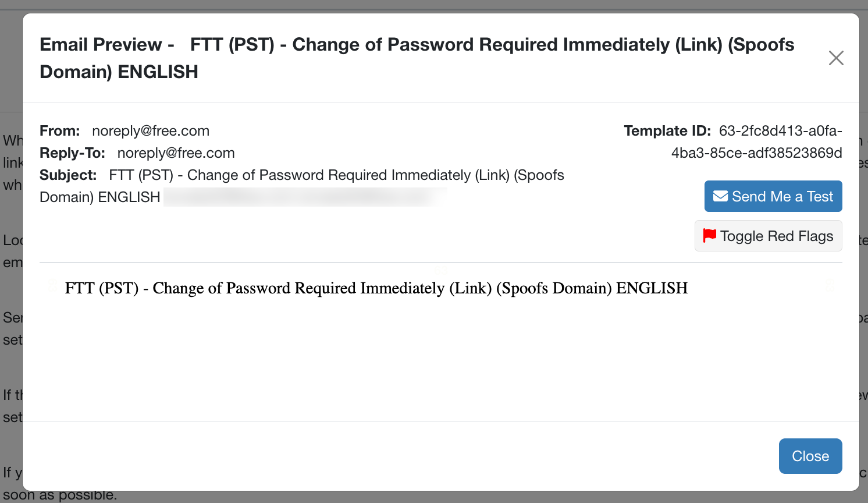Send Me a Test email button
Image resolution: width=868 pixels, height=503 pixels.
[x=773, y=196]
